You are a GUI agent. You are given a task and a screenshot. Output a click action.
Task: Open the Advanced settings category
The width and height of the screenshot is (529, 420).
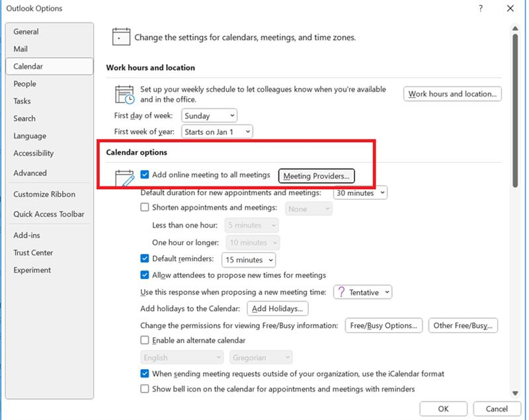point(49,173)
